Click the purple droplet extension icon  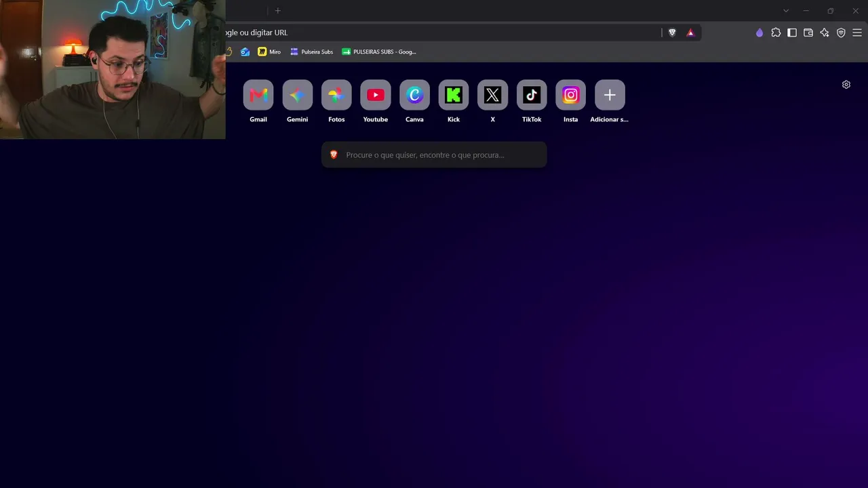click(759, 33)
